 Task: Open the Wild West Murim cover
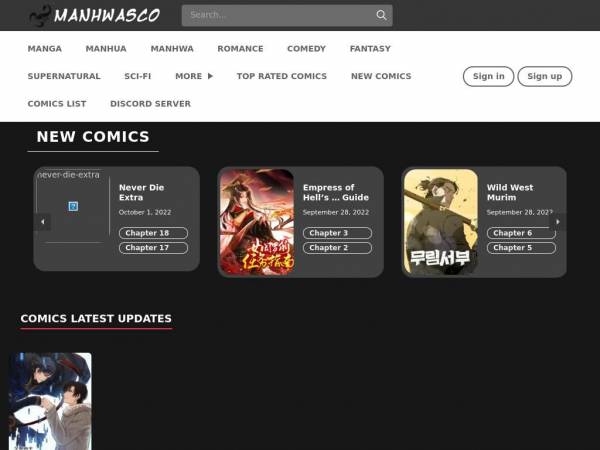tap(441, 222)
